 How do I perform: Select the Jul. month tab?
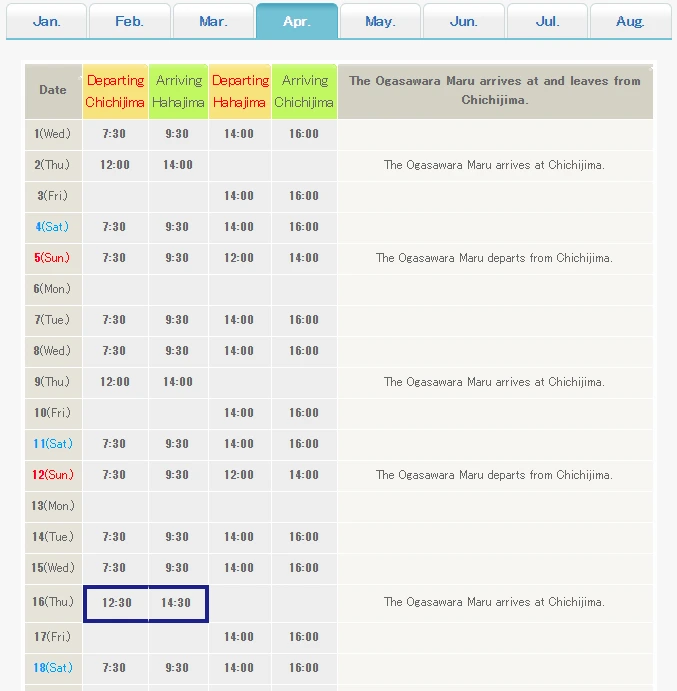(x=547, y=21)
